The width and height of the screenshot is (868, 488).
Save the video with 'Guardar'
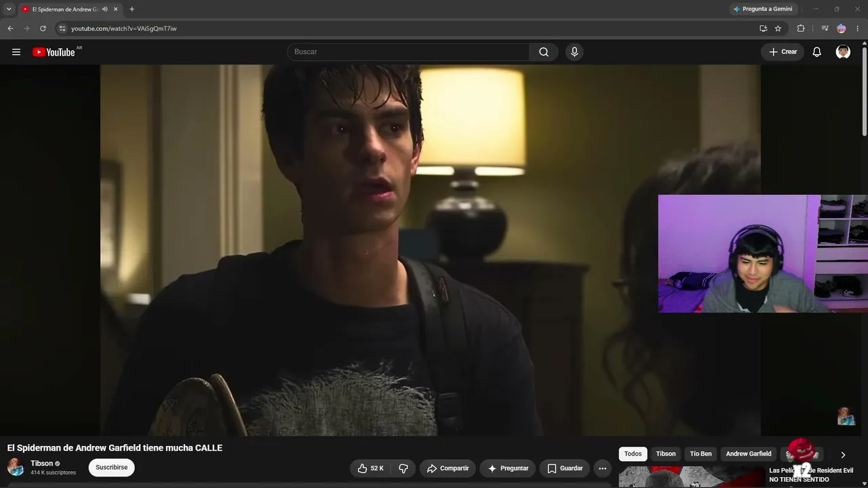pyautogui.click(x=565, y=468)
